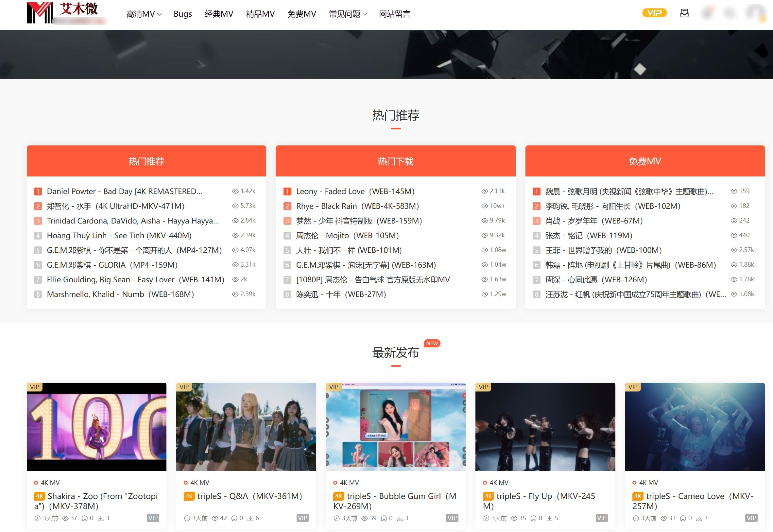Open tripleS Fly Up video thumbnail
This screenshot has height=532, width=773.
click(x=545, y=427)
